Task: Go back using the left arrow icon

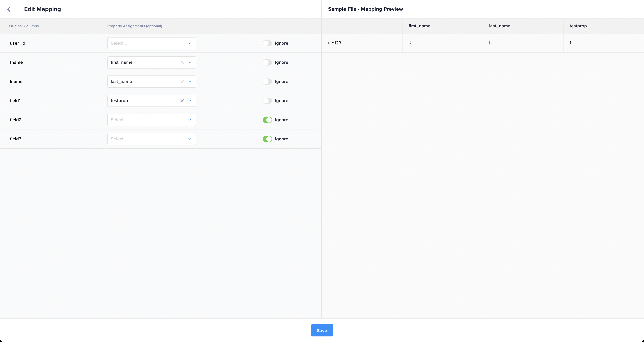Action: point(9,9)
